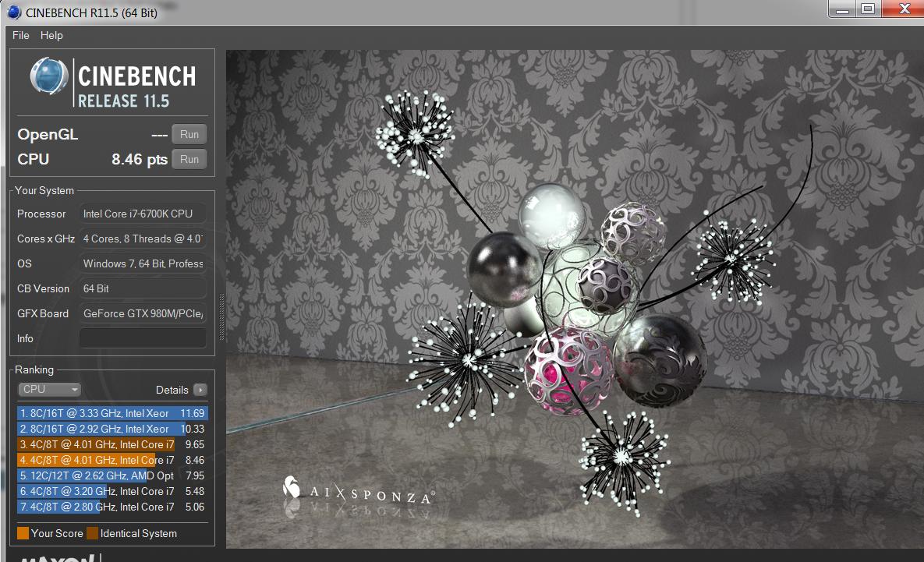Viewport: 924px width, 562px height.
Task: Click the Cinebench globe logo icon
Action: [49, 76]
